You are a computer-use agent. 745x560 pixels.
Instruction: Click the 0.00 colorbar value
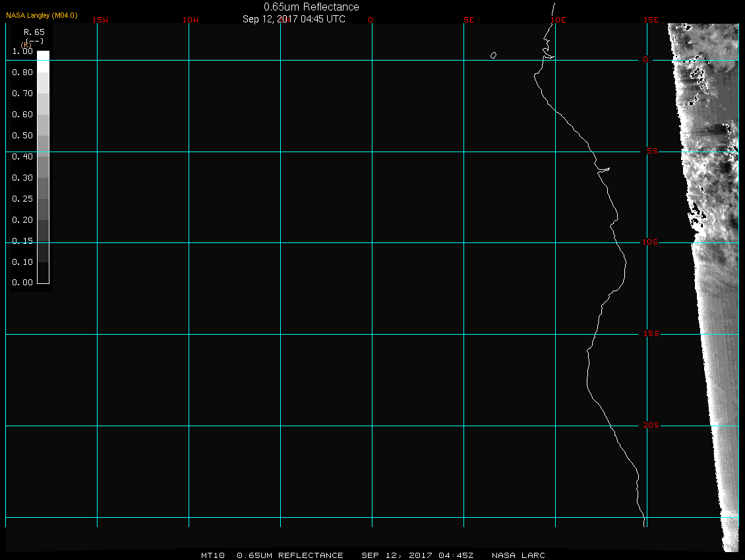[x=22, y=283]
